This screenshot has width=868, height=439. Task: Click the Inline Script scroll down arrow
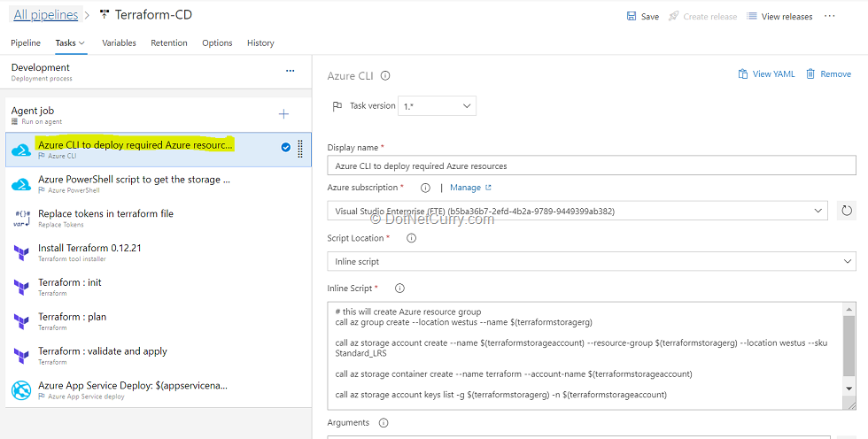tap(849, 389)
